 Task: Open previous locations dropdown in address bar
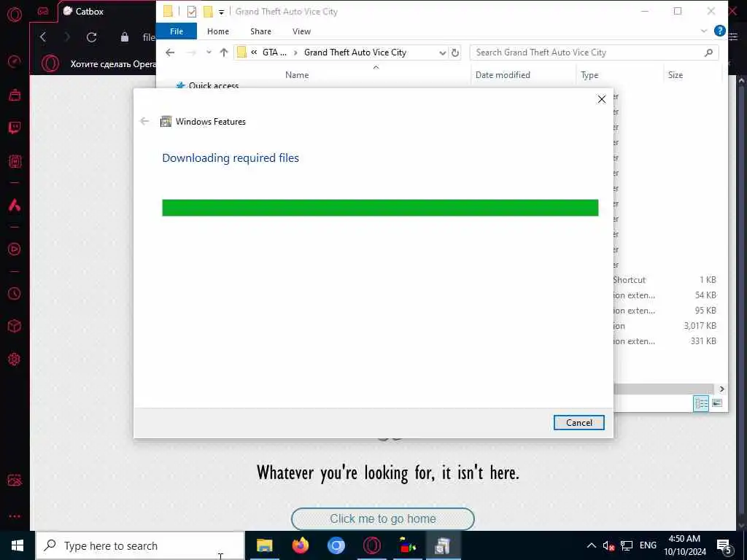point(443,52)
